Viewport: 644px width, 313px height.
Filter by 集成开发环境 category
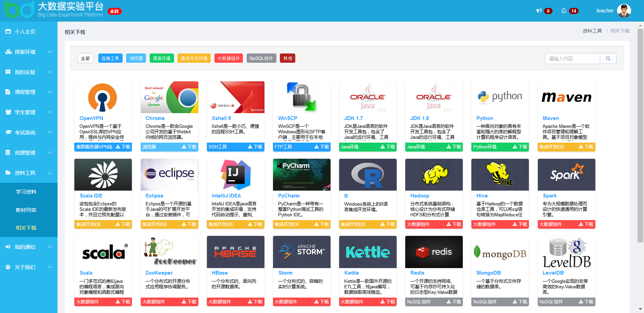194,58
